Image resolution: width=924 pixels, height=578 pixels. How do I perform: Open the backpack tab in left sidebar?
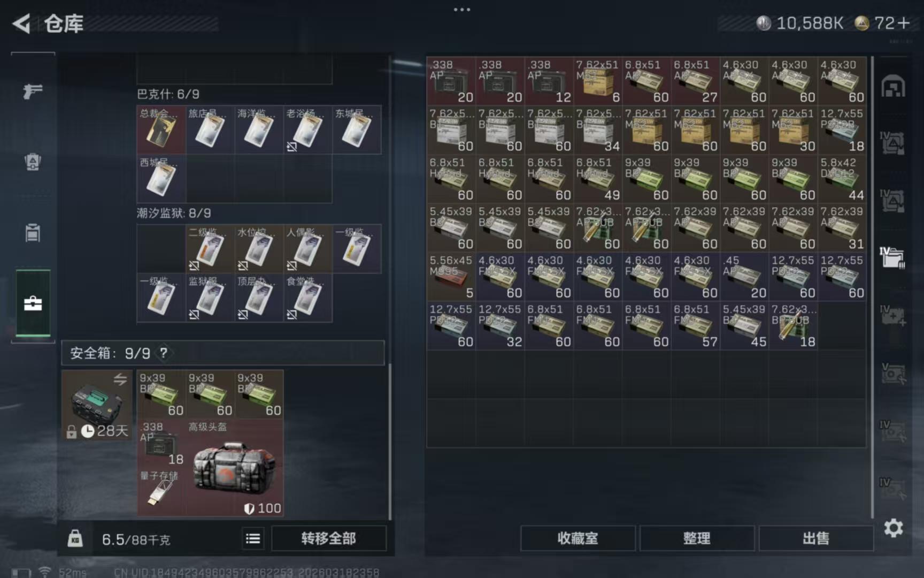[x=33, y=162]
